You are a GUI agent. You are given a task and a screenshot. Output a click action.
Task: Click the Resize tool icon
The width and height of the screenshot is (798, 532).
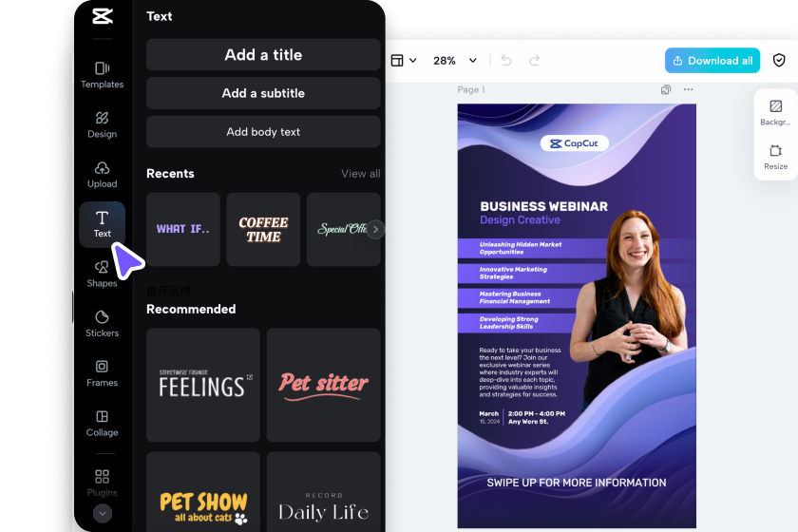pyautogui.click(x=775, y=156)
